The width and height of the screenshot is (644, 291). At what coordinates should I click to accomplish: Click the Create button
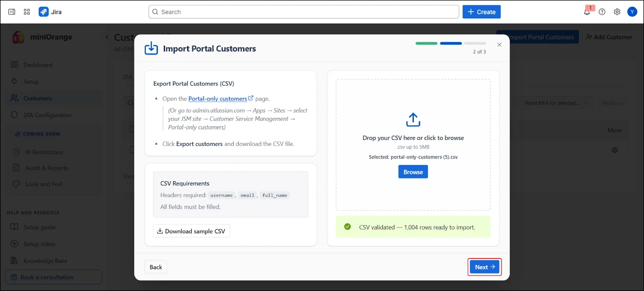point(481,12)
